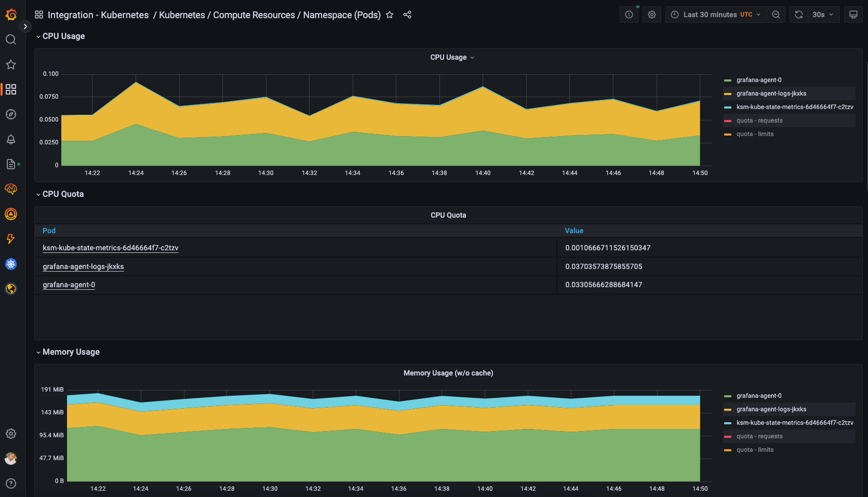Image resolution: width=868 pixels, height=497 pixels.
Task: Open the Explore compass icon
Action: tap(10, 114)
